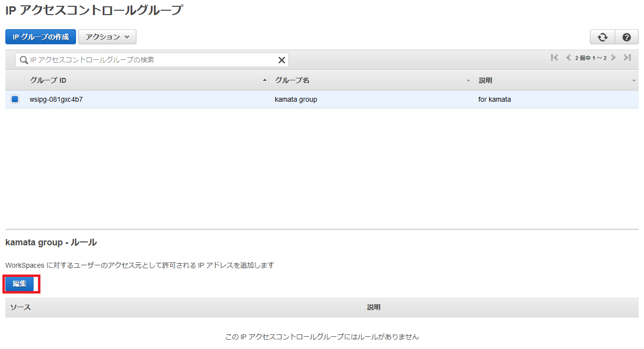Focus the IP アクセスコントロールグループの検索 field

click(152, 60)
